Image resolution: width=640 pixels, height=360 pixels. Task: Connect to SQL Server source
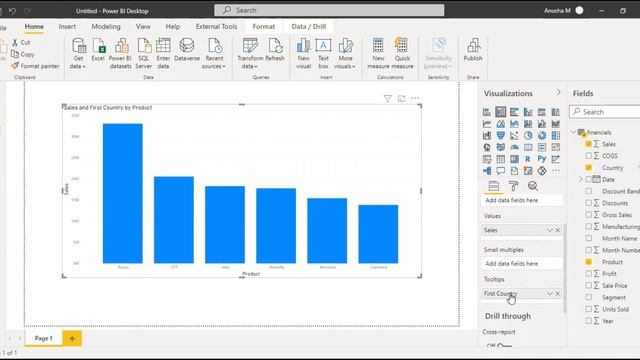pyautogui.click(x=144, y=54)
